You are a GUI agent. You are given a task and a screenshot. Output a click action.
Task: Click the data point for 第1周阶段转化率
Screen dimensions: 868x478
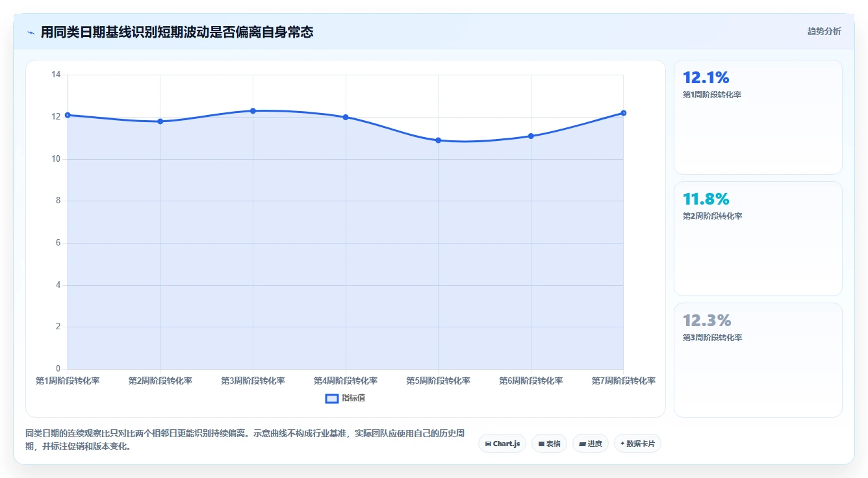coord(68,115)
